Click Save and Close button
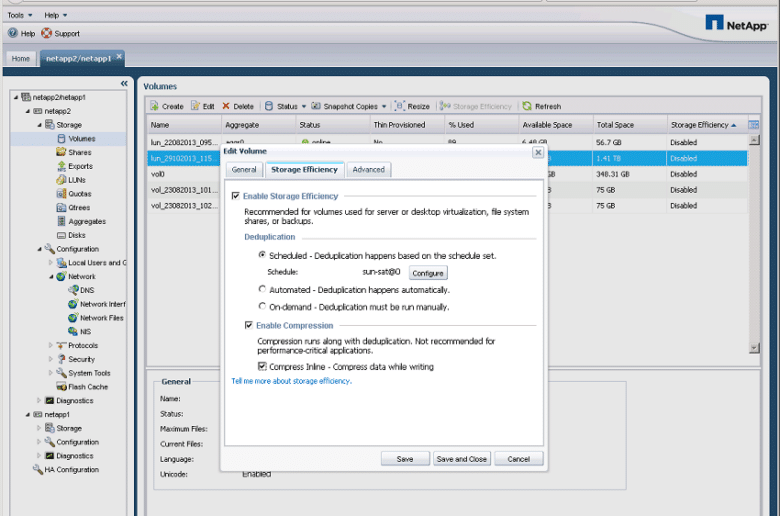The width and height of the screenshot is (780, 516). pos(462,459)
